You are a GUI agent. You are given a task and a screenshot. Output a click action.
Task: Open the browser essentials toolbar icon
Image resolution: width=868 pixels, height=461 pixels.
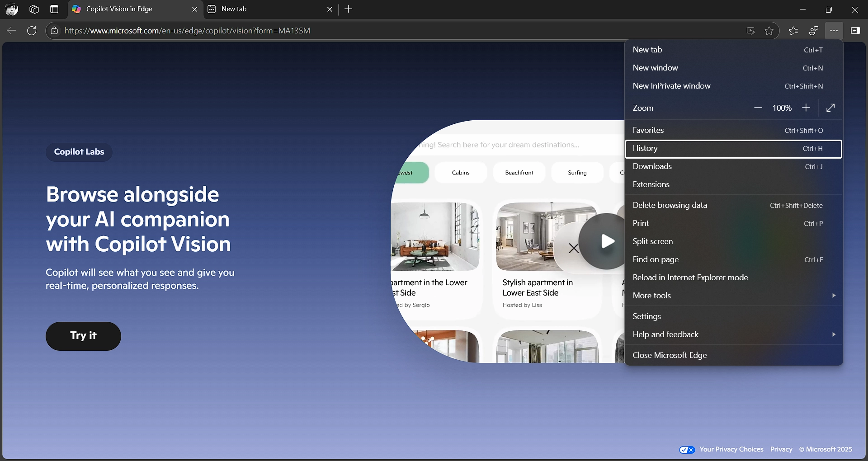(x=814, y=31)
